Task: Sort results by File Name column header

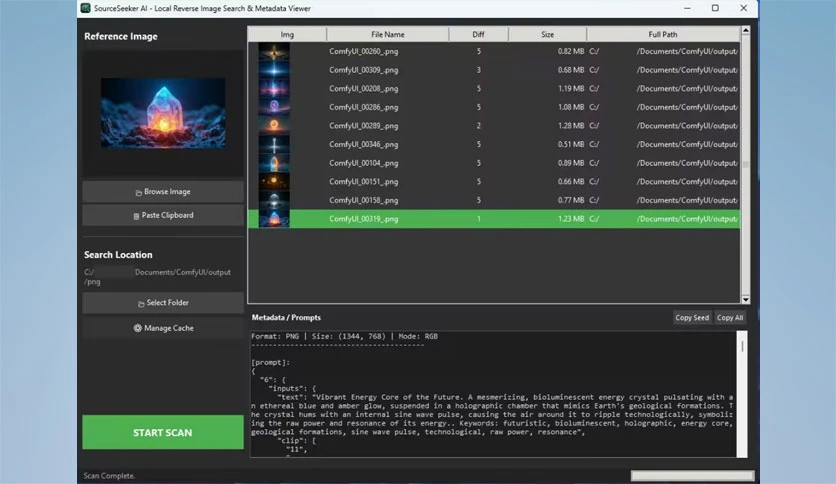Action: coord(388,34)
